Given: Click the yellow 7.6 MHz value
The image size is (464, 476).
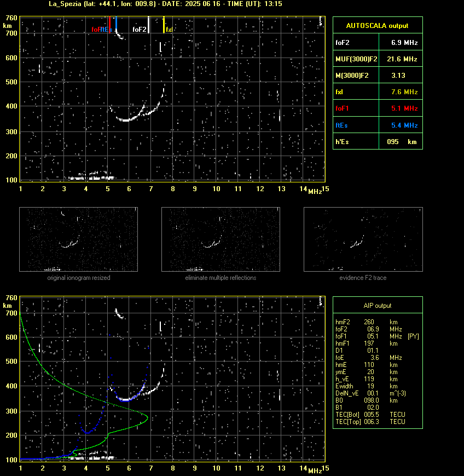Looking at the screenshot, I should pos(404,91).
